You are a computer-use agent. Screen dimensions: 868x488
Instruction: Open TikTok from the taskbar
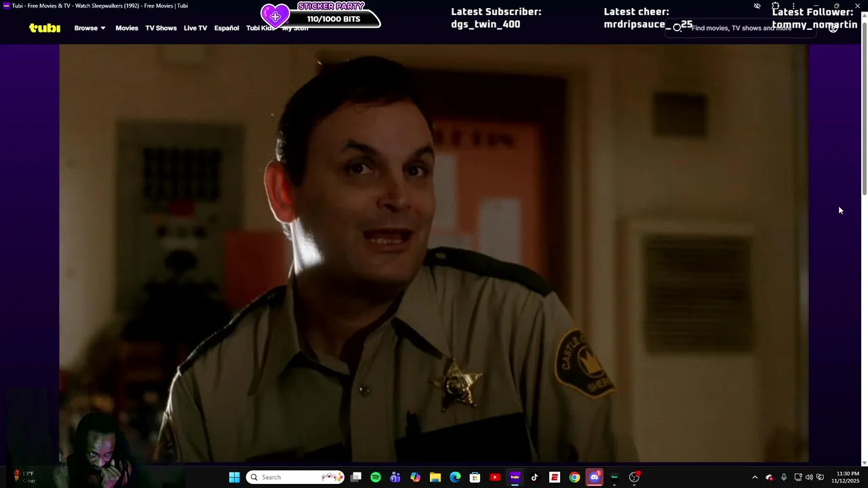(534, 477)
